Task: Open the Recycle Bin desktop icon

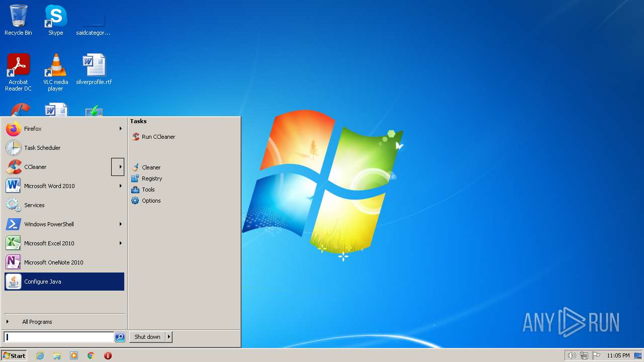Action: point(18,20)
